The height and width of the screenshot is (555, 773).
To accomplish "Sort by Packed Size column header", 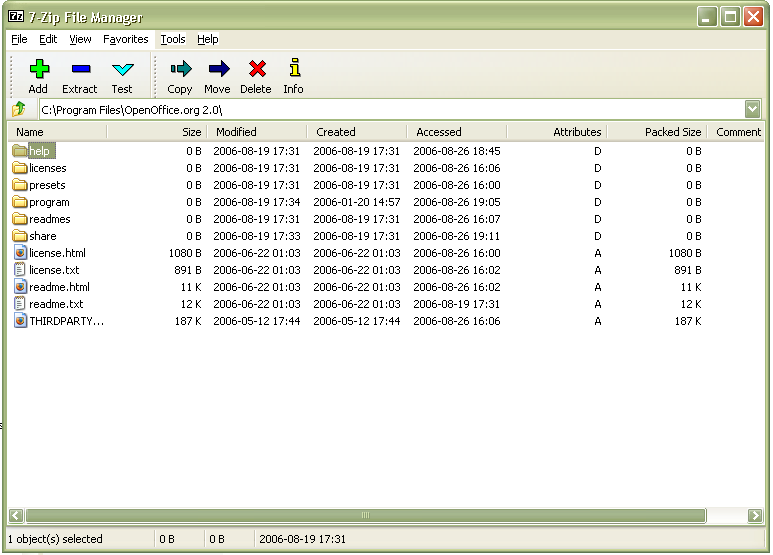I will click(x=657, y=132).
